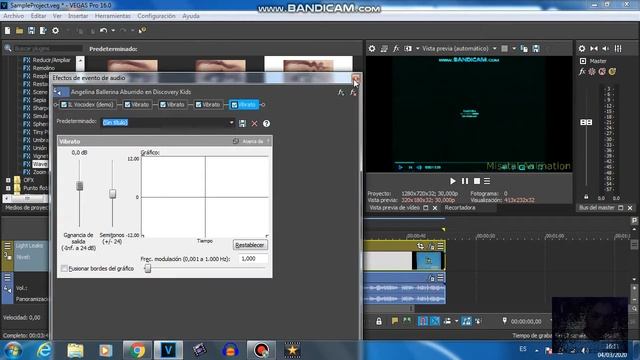Screen dimensions: 640x360
Task: Open the overlays dropdown arrow in preview toolbar
Action: coord(514,49)
